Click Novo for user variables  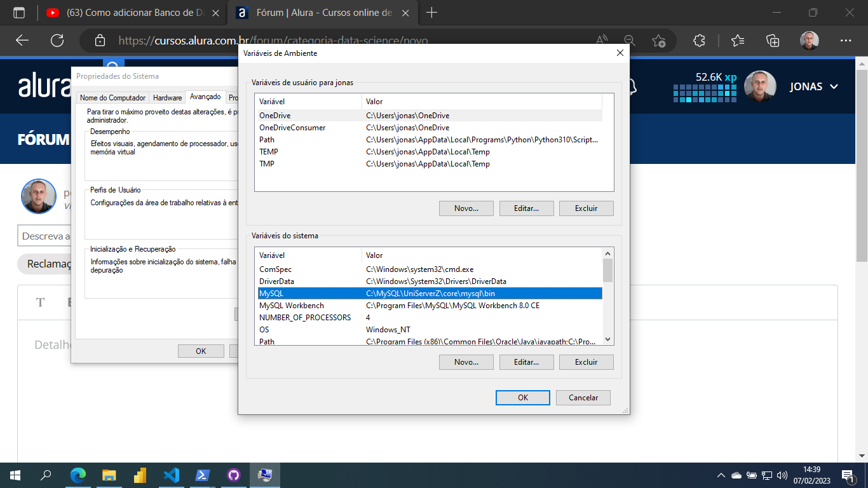pos(466,208)
